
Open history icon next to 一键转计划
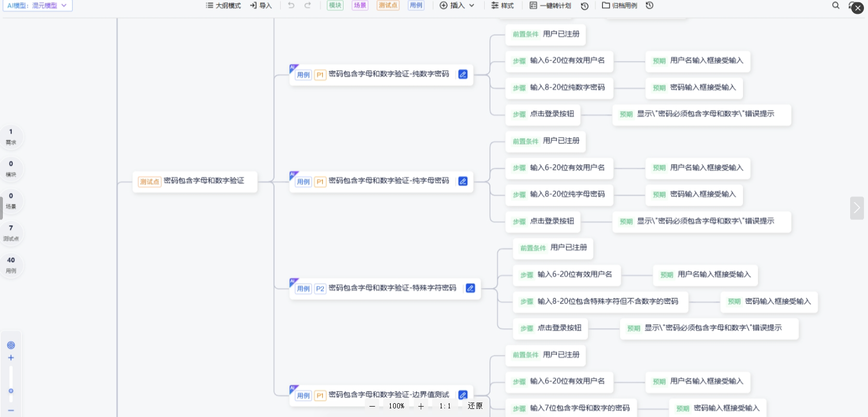click(584, 6)
